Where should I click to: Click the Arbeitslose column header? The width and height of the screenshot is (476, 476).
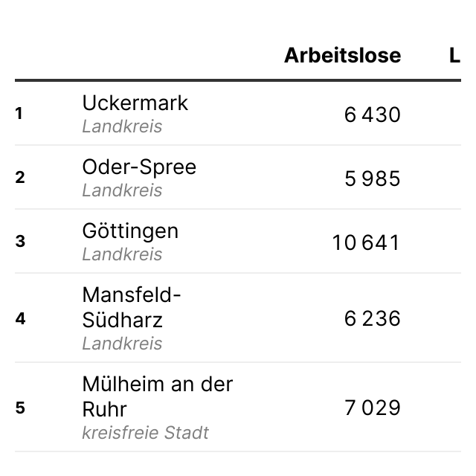pyautogui.click(x=342, y=56)
